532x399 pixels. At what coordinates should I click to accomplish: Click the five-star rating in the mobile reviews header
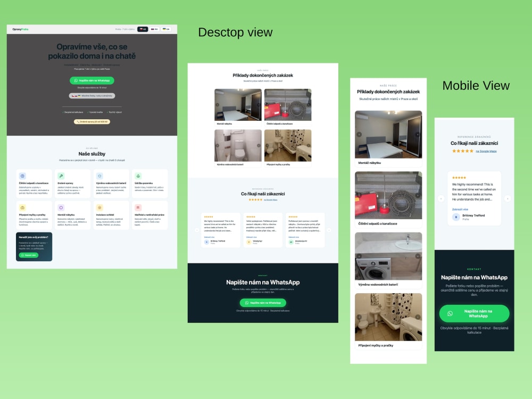[x=462, y=151]
